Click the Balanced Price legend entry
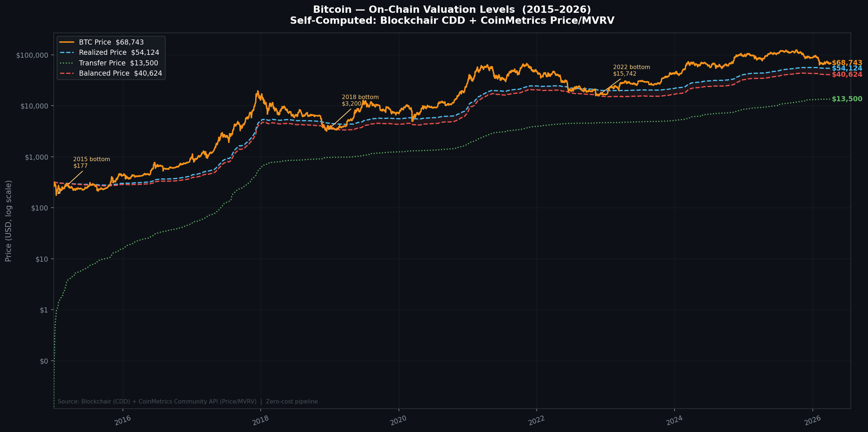Viewport: 868px width, 432px height. pos(120,73)
